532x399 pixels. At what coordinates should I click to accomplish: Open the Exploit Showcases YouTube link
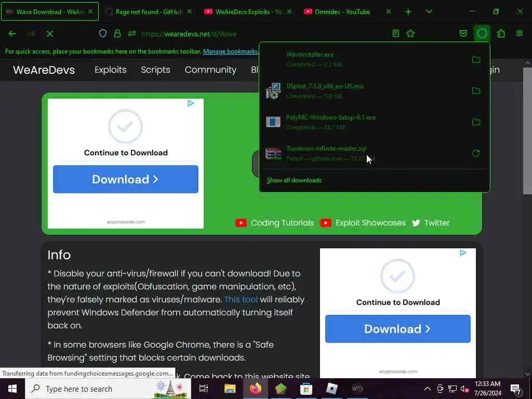click(x=363, y=223)
